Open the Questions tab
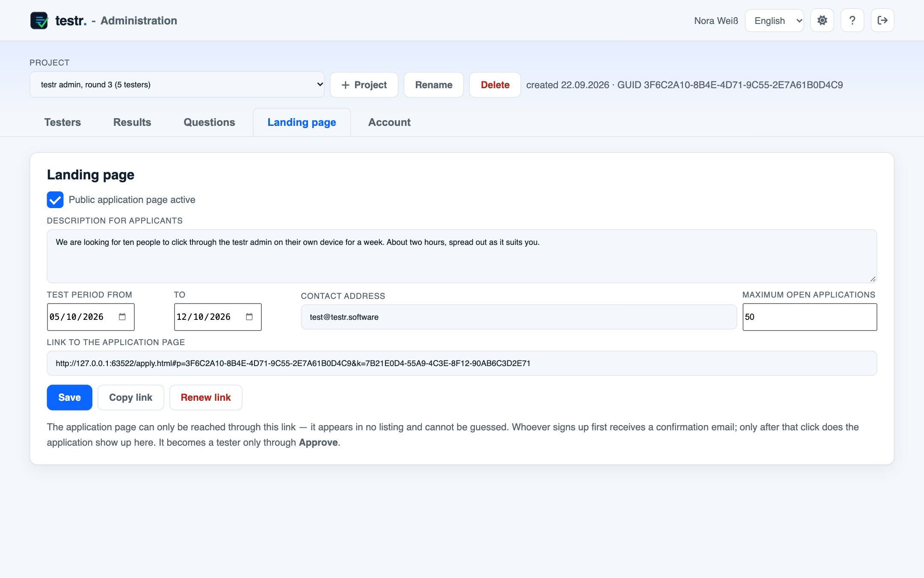The height and width of the screenshot is (578, 924). (x=209, y=122)
